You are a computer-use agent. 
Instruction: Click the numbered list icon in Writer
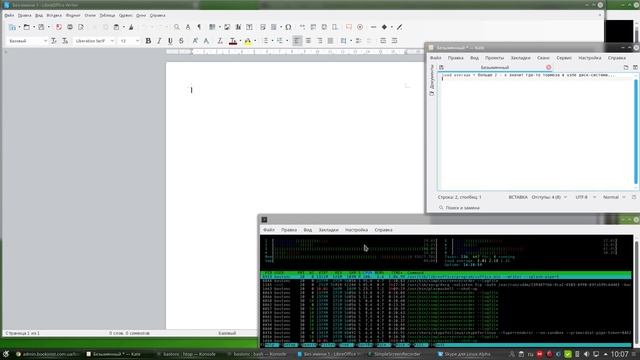coord(280,41)
